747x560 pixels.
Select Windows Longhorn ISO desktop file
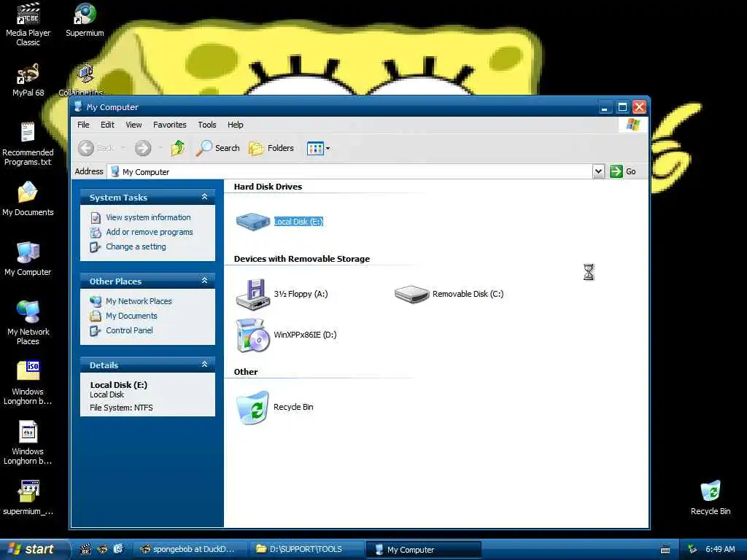coord(28,384)
